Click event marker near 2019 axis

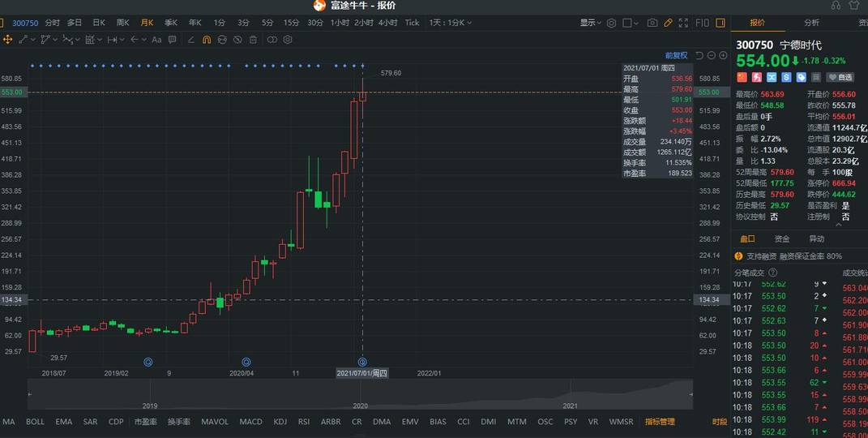148,362
